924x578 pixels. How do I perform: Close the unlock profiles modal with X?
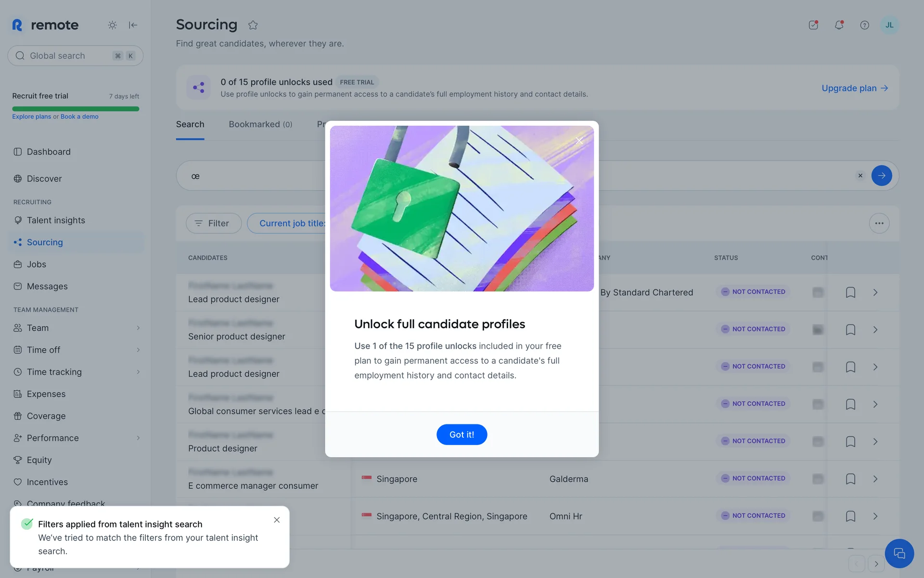tap(579, 141)
